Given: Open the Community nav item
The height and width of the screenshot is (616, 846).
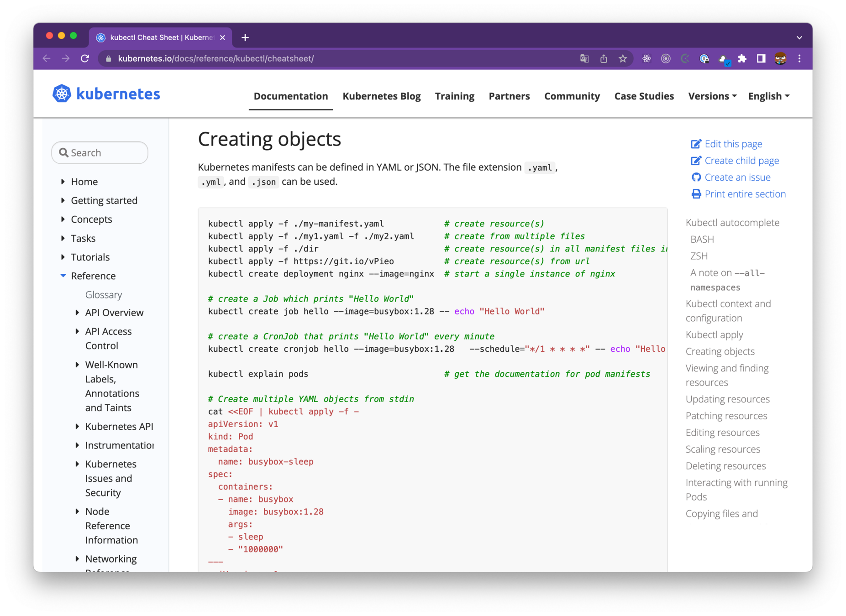Looking at the screenshot, I should click(572, 96).
